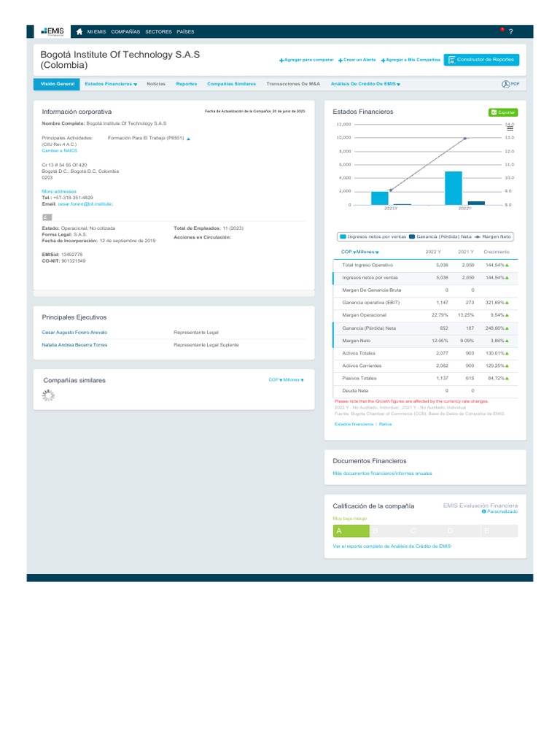The image size is (560, 747).
Task: Open the help question mark
Action: [510, 32]
